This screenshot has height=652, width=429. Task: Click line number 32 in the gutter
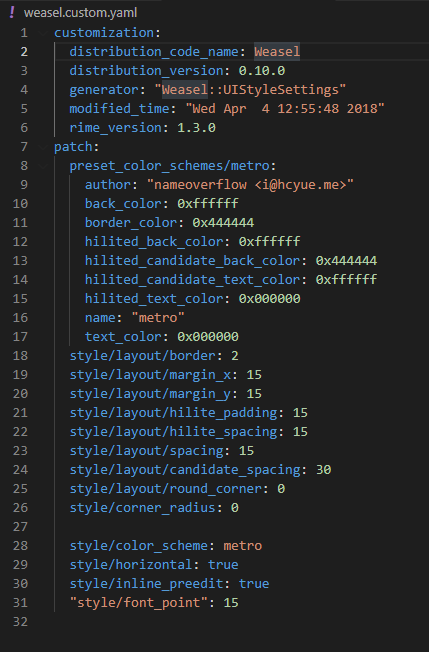20,621
